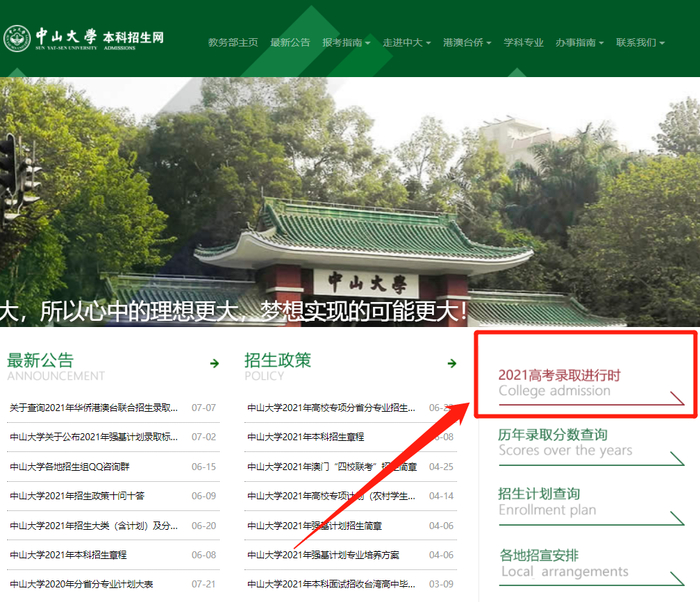The image size is (700, 602).
Task: Open 中山大学2021年澳门四校联考招生简章 policy
Action: [332, 467]
